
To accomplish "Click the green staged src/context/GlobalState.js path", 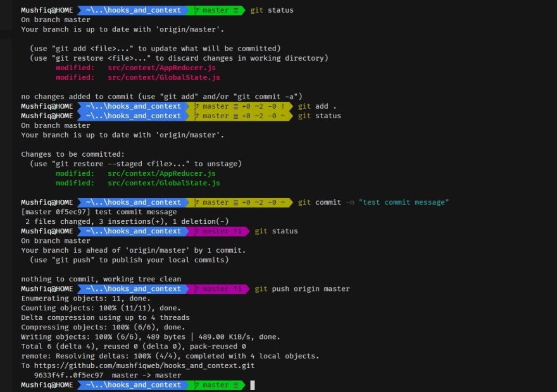I will [164, 183].
